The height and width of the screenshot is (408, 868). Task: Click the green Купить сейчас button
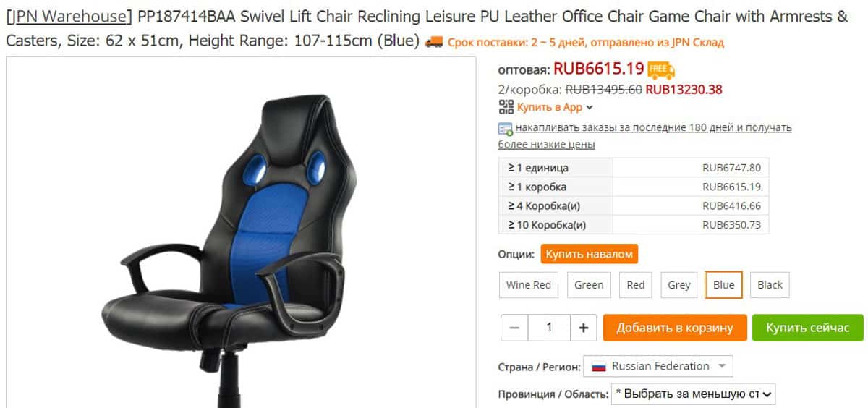click(x=808, y=328)
